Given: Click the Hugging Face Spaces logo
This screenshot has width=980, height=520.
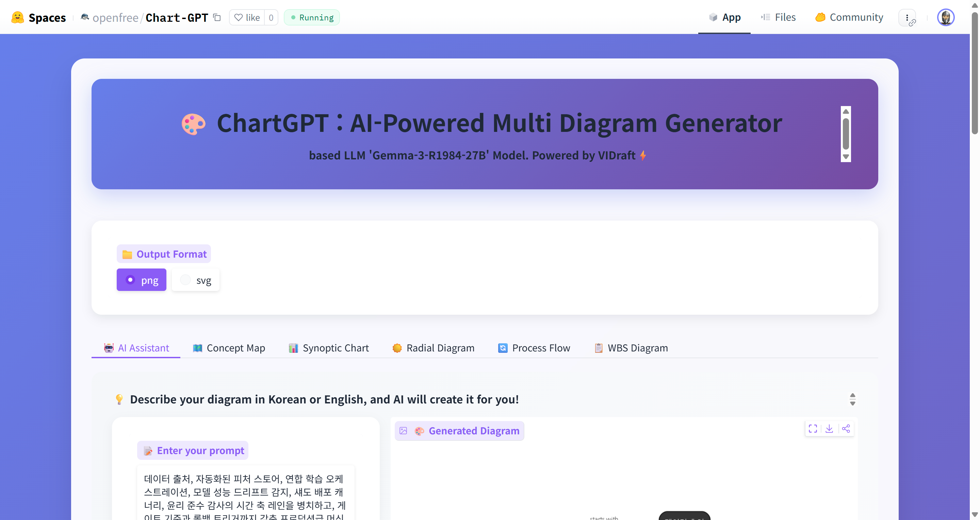Looking at the screenshot, I should [x=17, y=17].
